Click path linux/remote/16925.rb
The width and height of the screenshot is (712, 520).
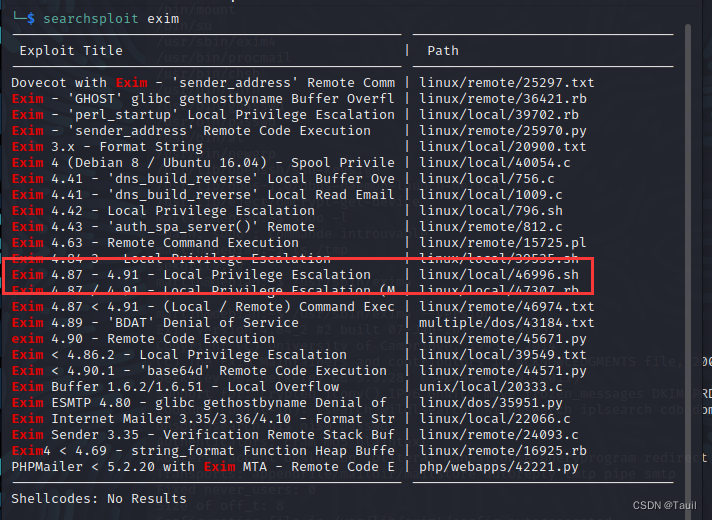click(x=503, y=451)
